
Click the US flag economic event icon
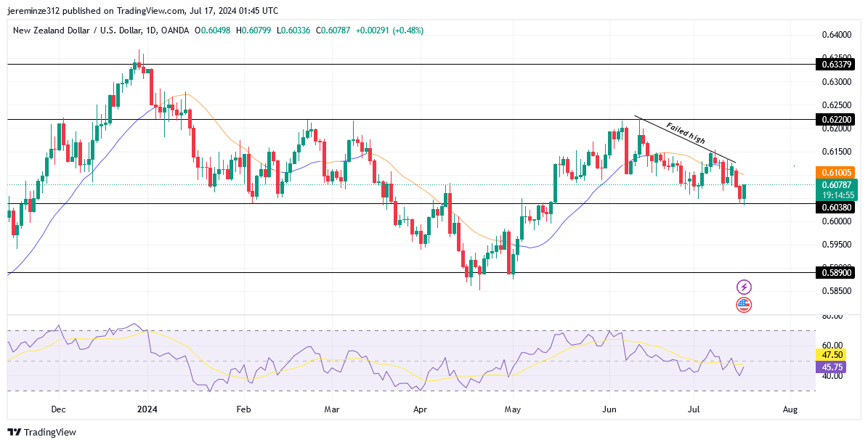[744, 304]
